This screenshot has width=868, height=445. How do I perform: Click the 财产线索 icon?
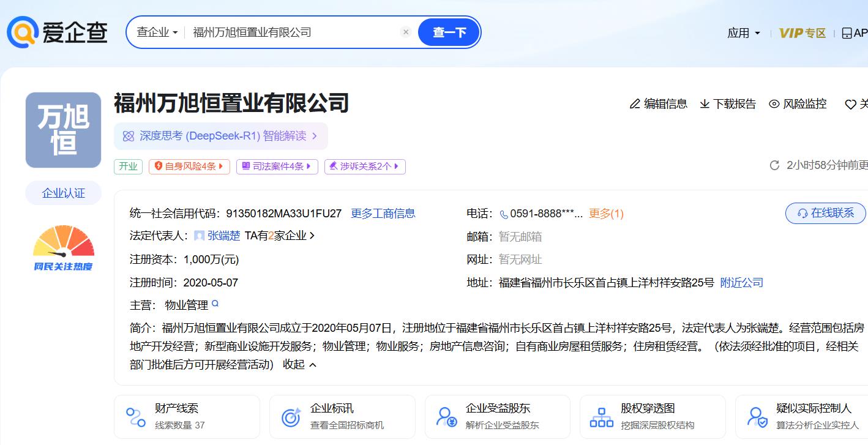point(136,417)
